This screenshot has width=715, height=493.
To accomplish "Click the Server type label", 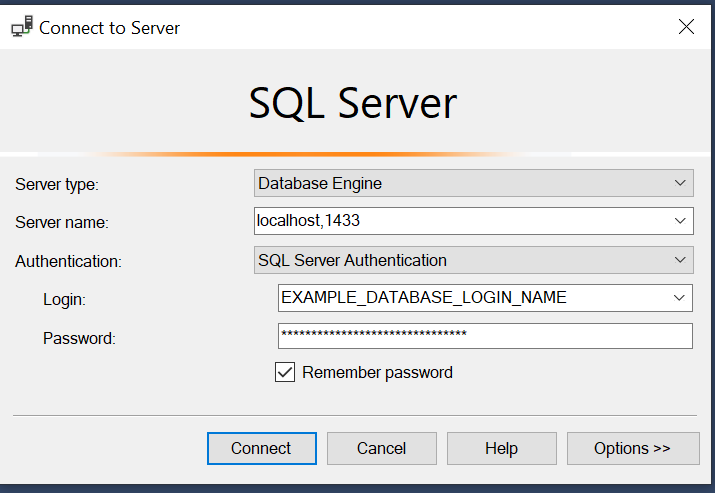I will pos(57,185).
